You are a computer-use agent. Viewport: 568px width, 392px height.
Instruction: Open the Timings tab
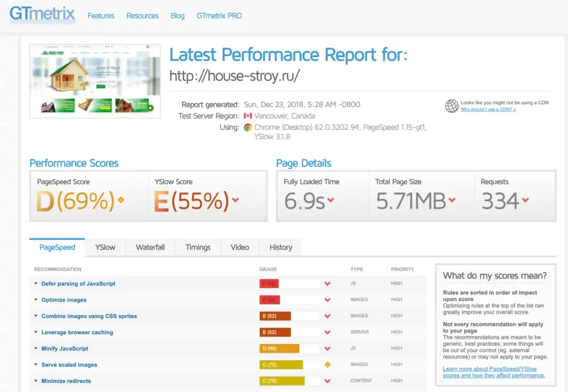[x=198, y=247]
